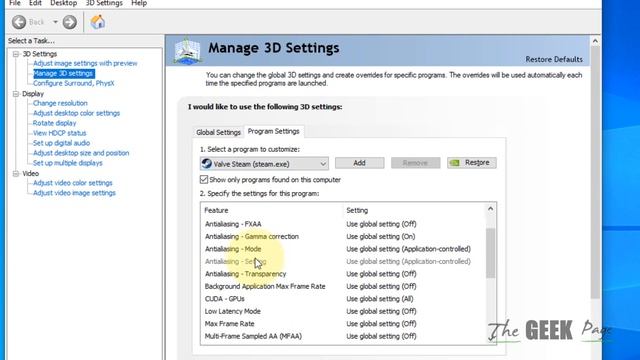
Task: Collapse the 3D Settings tree node
Action: (16, 54)
